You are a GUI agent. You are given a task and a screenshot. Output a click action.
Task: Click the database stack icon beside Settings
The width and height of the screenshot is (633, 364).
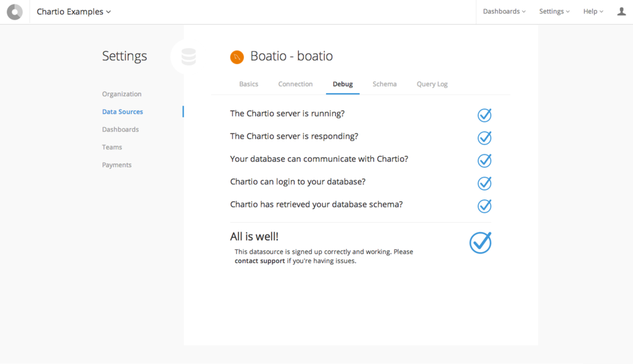(188, 56)
